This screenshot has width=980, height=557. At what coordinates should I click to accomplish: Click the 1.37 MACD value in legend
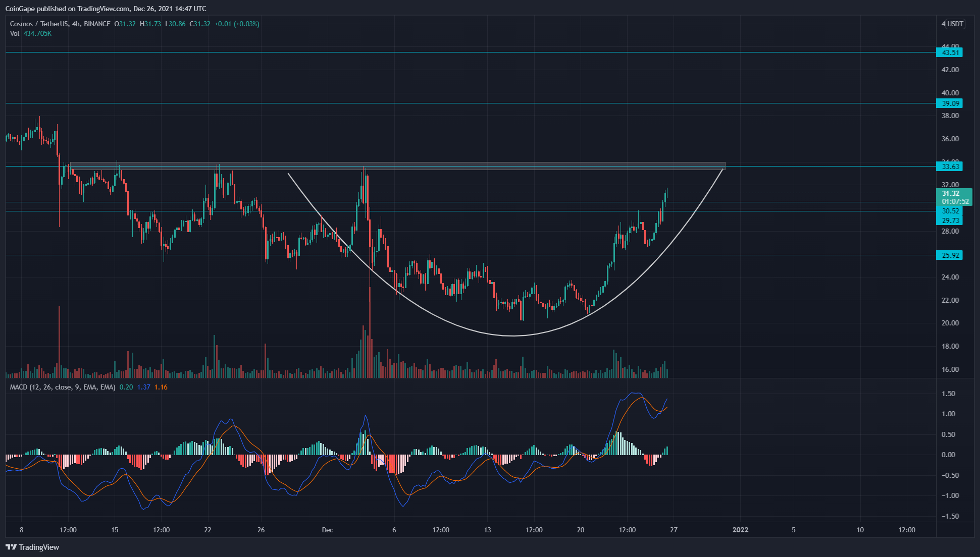(143, 387)
